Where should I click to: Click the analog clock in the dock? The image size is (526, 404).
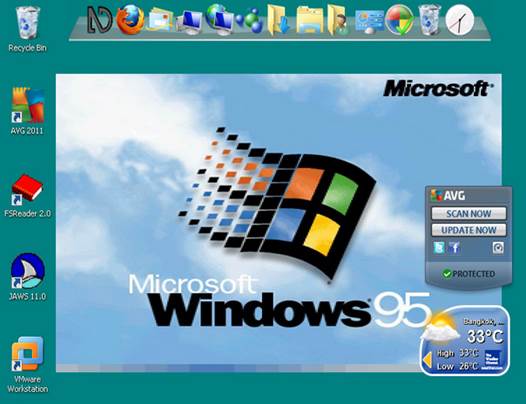[459, 19]
